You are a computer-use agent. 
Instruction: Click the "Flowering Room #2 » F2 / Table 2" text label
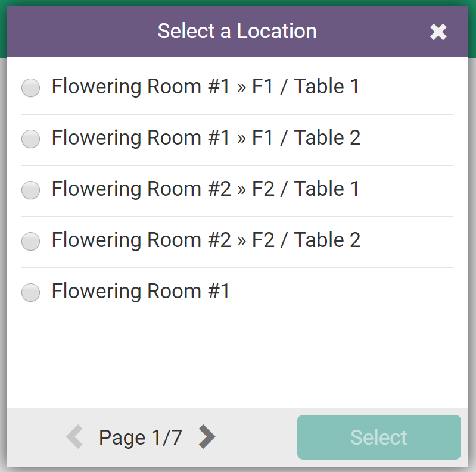(206, 240)
